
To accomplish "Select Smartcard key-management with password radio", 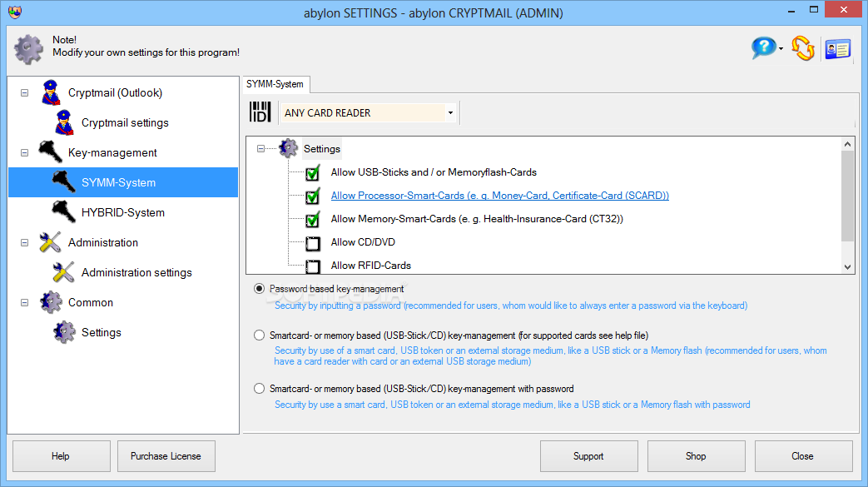I will tap(259, 389).
